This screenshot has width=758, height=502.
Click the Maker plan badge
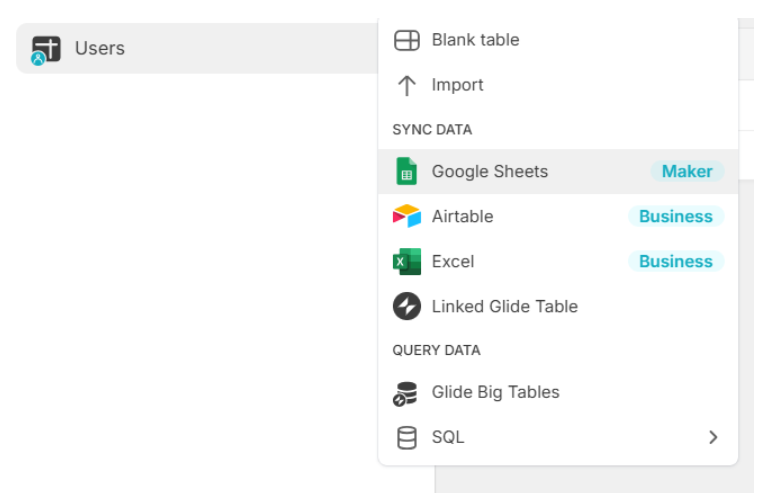tap(687, 171)
